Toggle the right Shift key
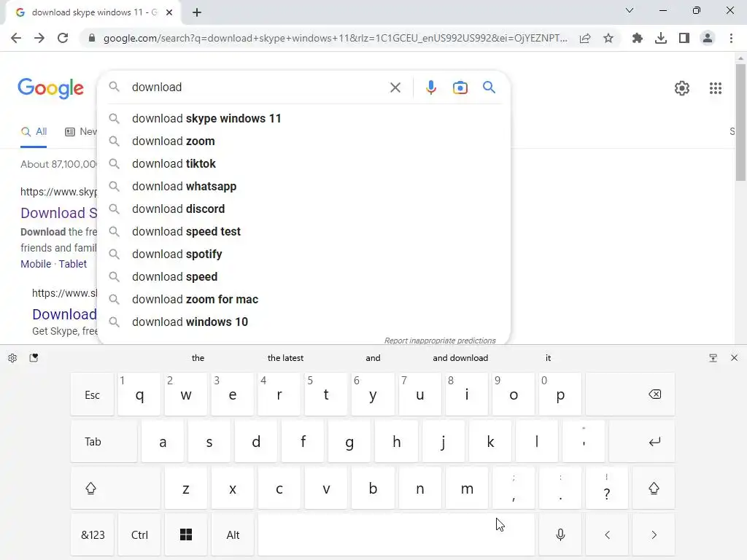The width and height of the screenshot is (747, 560). pyautogui.click(x=654, y=488)
